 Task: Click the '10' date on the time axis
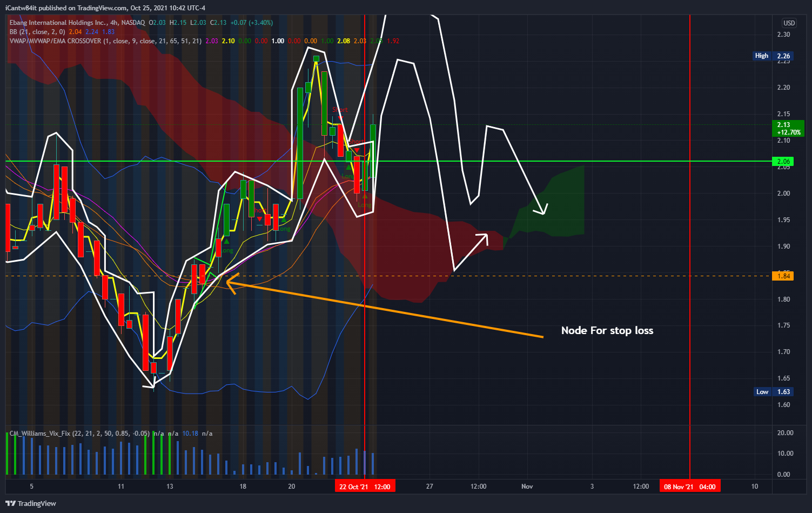[x=755, y=487]
